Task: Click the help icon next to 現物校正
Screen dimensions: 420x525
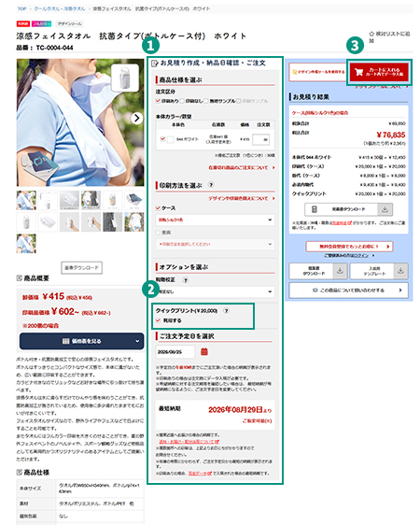Action: pos(185,280)
